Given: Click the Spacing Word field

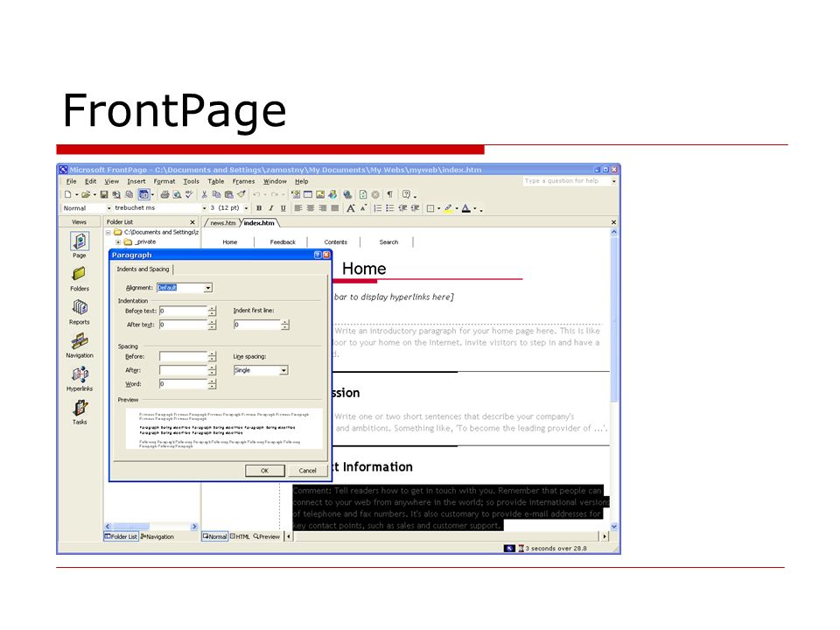Looking at the screenshot, I should (x=183, y=383).
